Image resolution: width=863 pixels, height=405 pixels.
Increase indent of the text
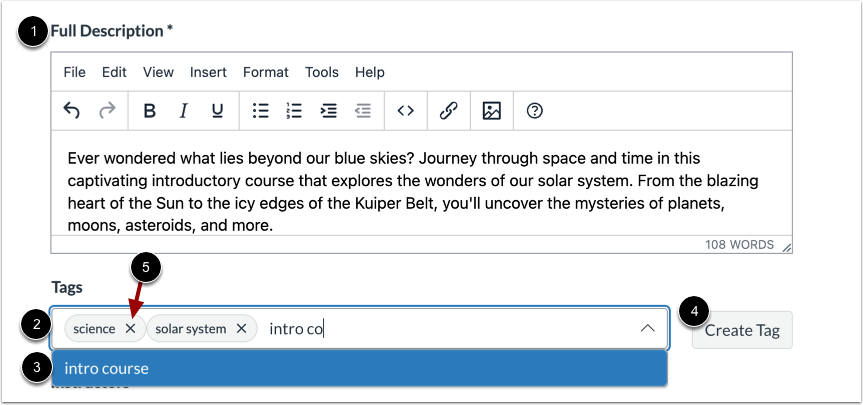tap(329, 111)
